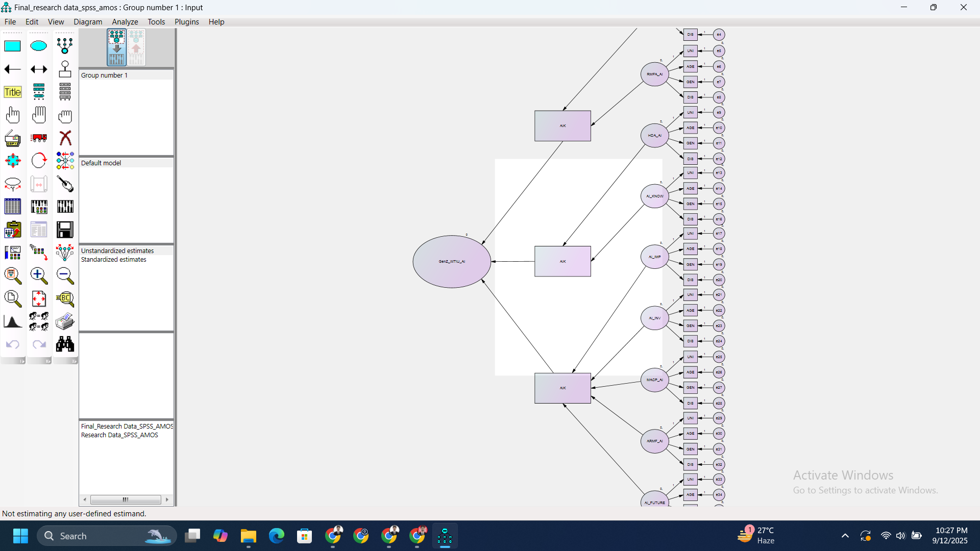Expand the first toolbar column overflow arrow
The height and width of the screenshot is (551, 980).
tap(22, 361)
